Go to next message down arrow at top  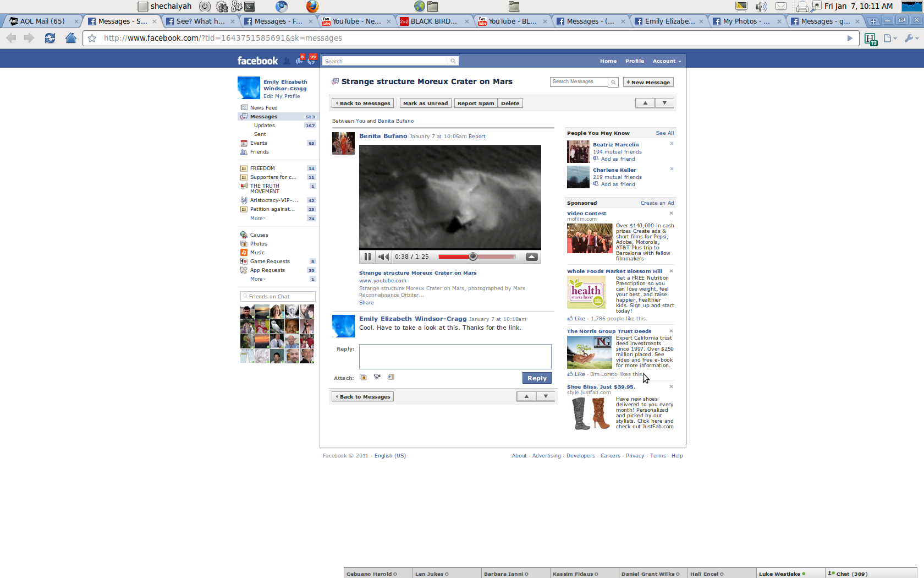click(664, 103)
